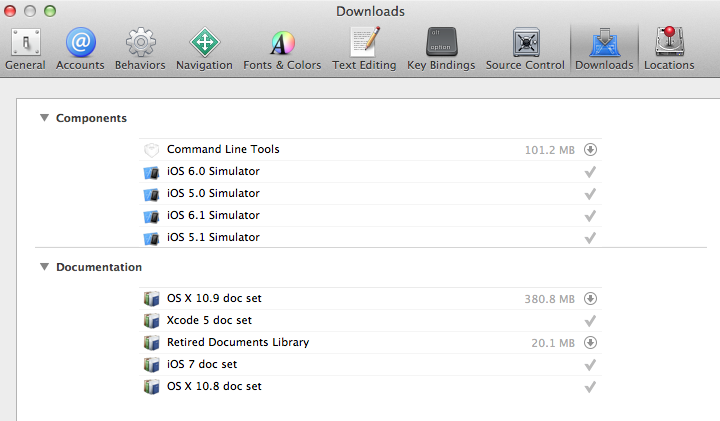Open the Source Control preferences pane

point(525,49)
